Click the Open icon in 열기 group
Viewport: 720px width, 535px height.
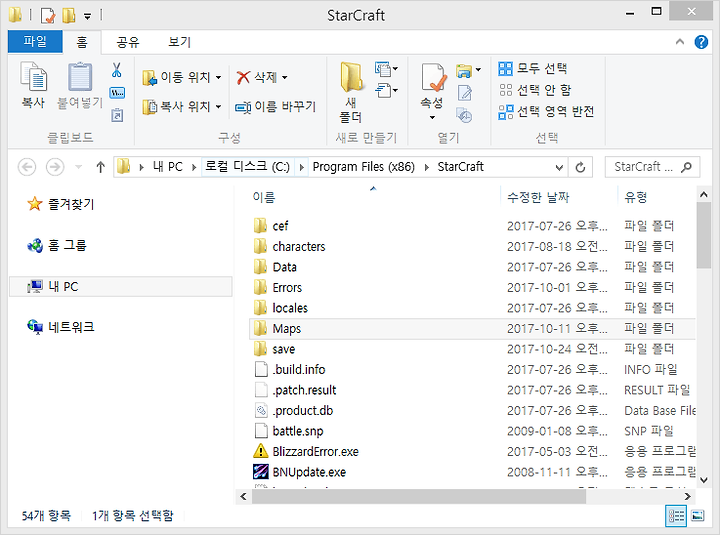point(464,70)
